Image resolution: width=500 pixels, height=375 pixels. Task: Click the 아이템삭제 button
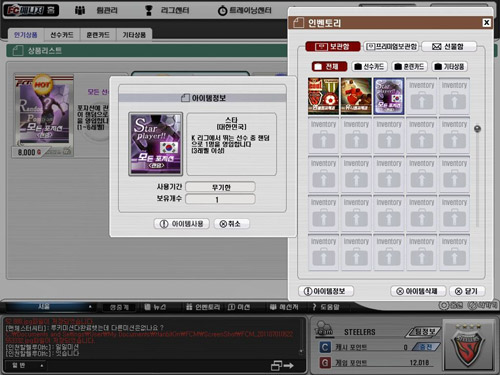point(418,291)
